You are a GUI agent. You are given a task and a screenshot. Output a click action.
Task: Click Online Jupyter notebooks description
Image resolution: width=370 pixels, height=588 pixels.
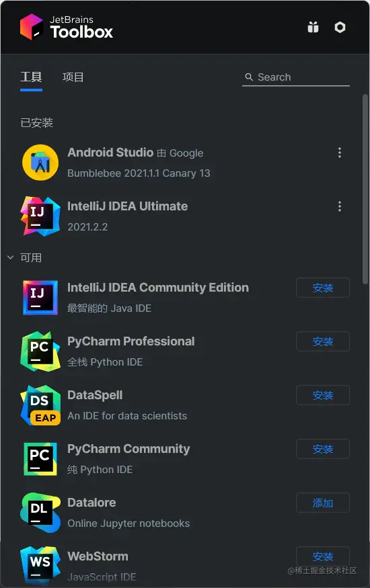(128, 523)
